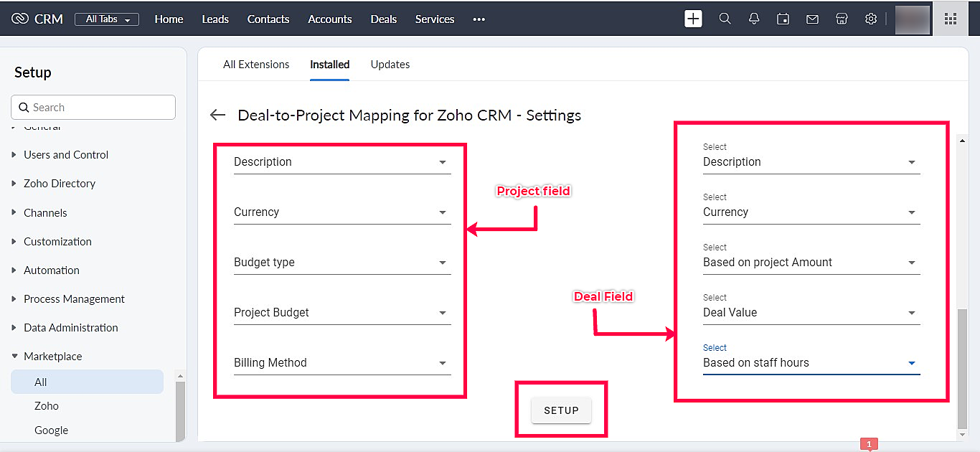Open the apps grid icon
Image resolution: width=980 pixels, height=452 pixels.
pyautogui.click(x=951, y=19)
